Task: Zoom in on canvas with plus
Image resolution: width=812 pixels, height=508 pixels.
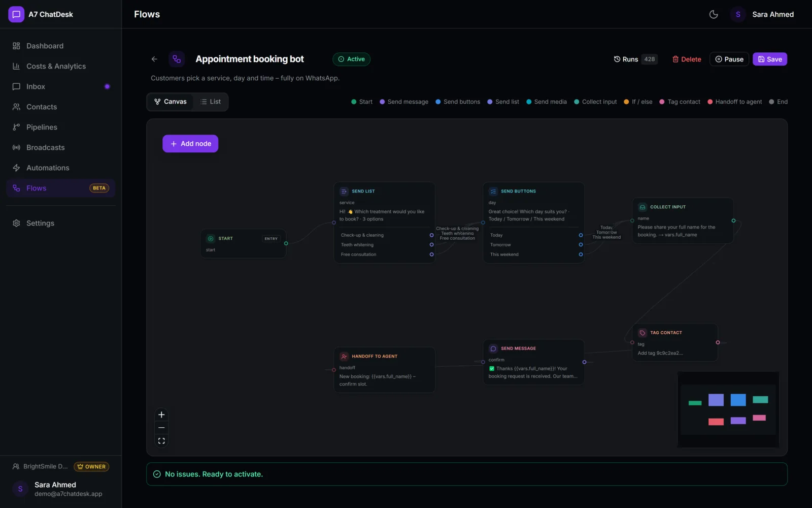Action: (x=161, y=415)
